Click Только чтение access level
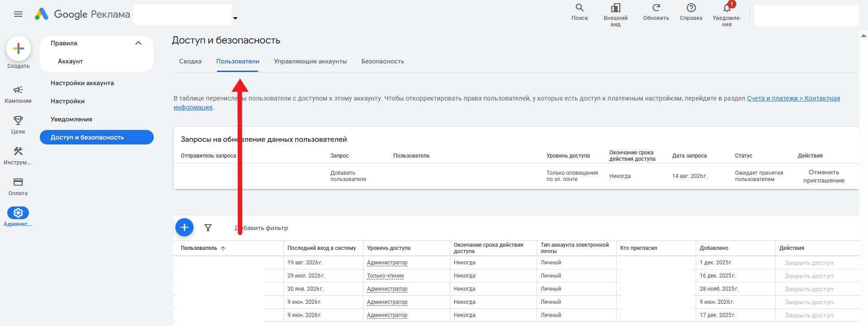The width and height of the screenshot is (868, 326). click(x=386, y=276)
